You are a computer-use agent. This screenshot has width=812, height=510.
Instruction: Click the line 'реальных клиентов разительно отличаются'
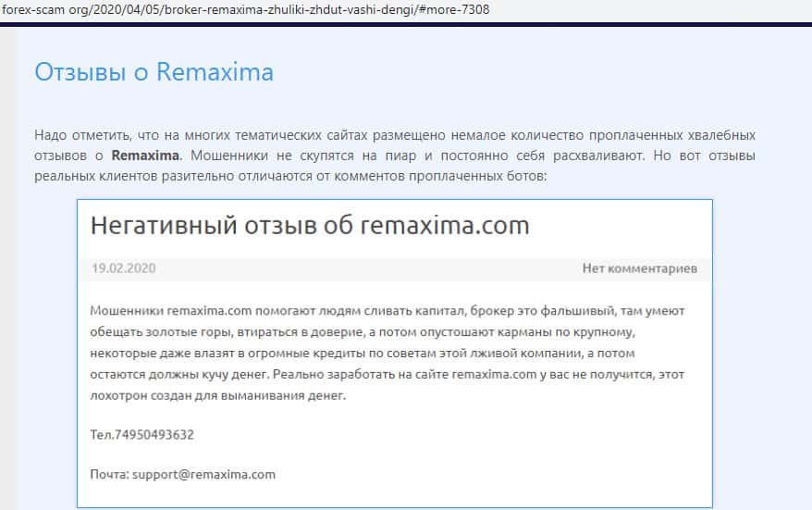tap(290, 176)
